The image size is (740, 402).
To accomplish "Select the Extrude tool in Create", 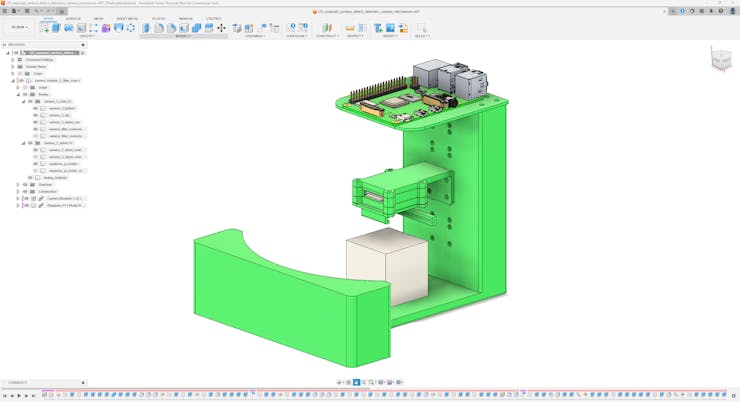I will 56,28.
